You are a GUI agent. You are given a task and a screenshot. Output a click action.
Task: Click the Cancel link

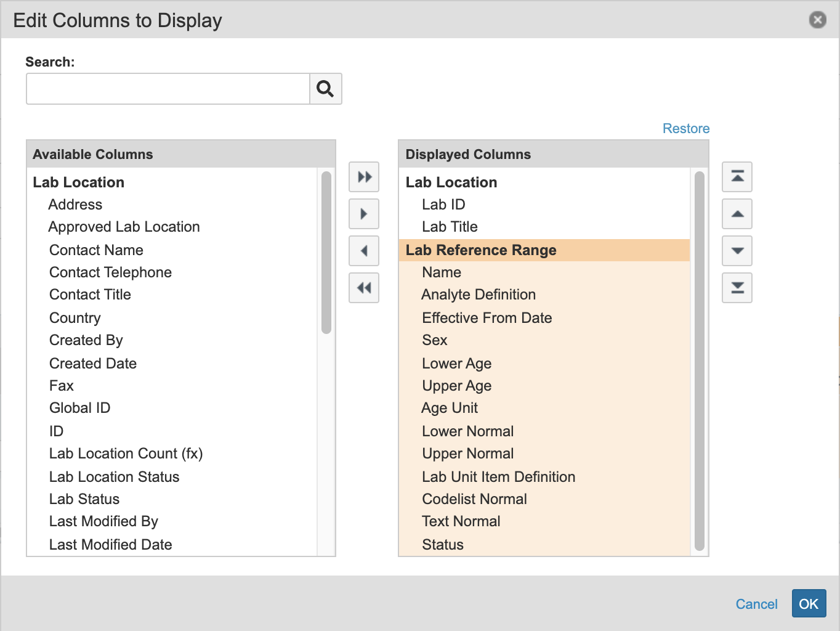point(756,604)
